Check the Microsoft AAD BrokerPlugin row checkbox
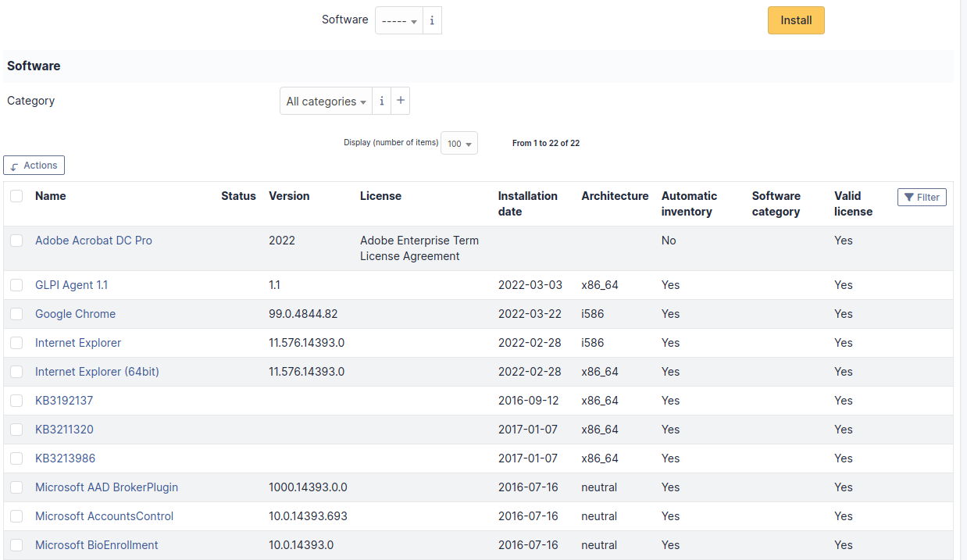 pos(16,487)
